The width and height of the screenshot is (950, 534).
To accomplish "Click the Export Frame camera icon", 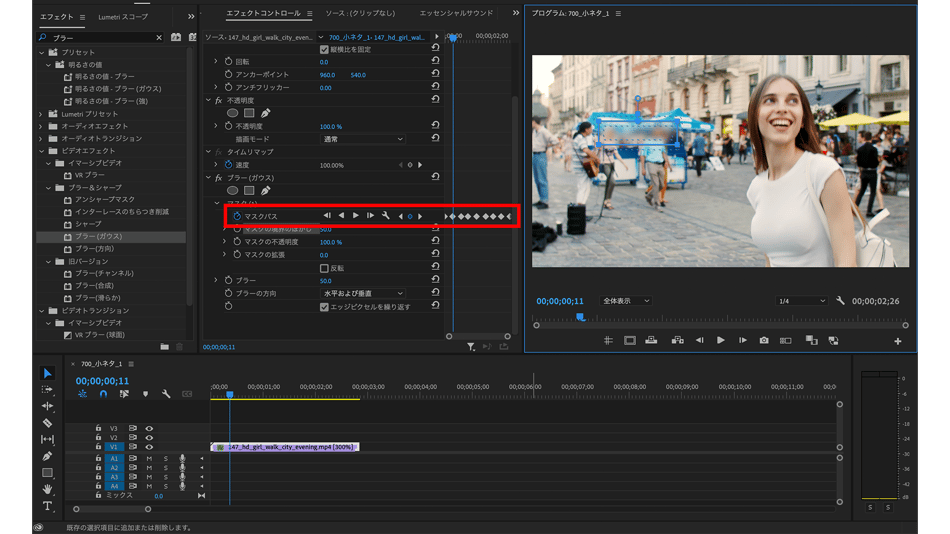I will coord(764,341).
